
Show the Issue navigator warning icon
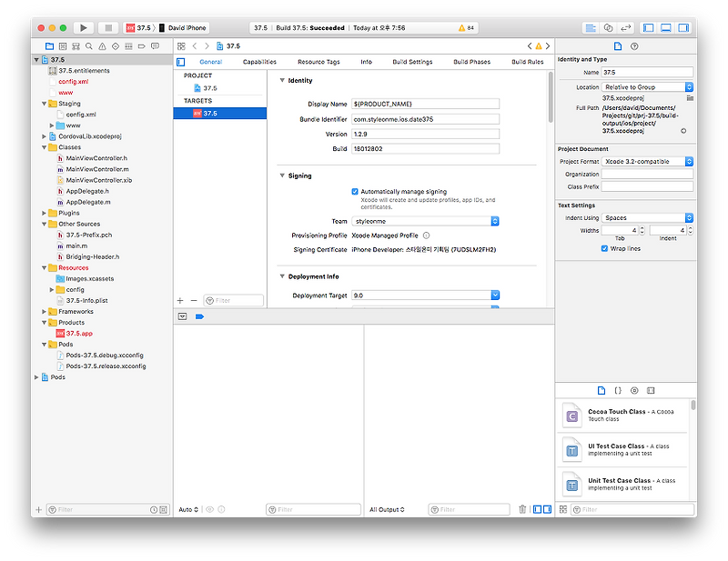pyautogui.click(x=102, y=46)
